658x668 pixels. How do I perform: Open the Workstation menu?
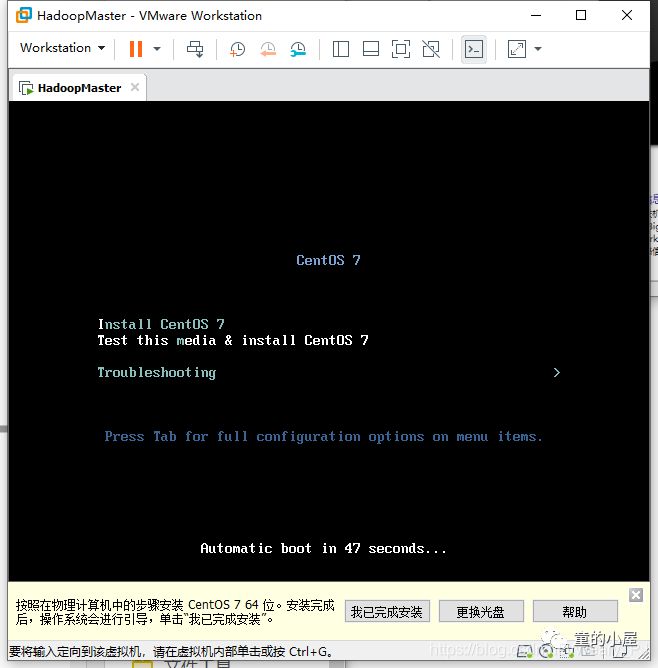click(62, 48)
